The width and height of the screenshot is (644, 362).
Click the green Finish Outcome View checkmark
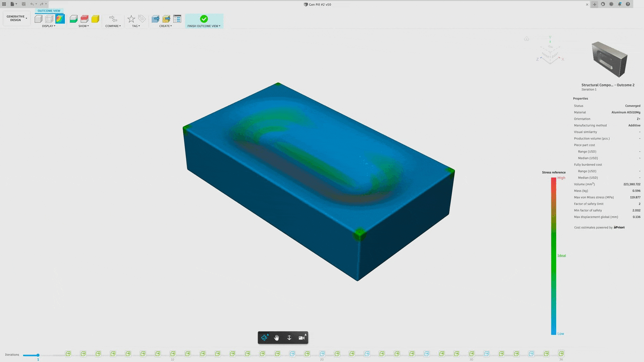coord(204,19)
